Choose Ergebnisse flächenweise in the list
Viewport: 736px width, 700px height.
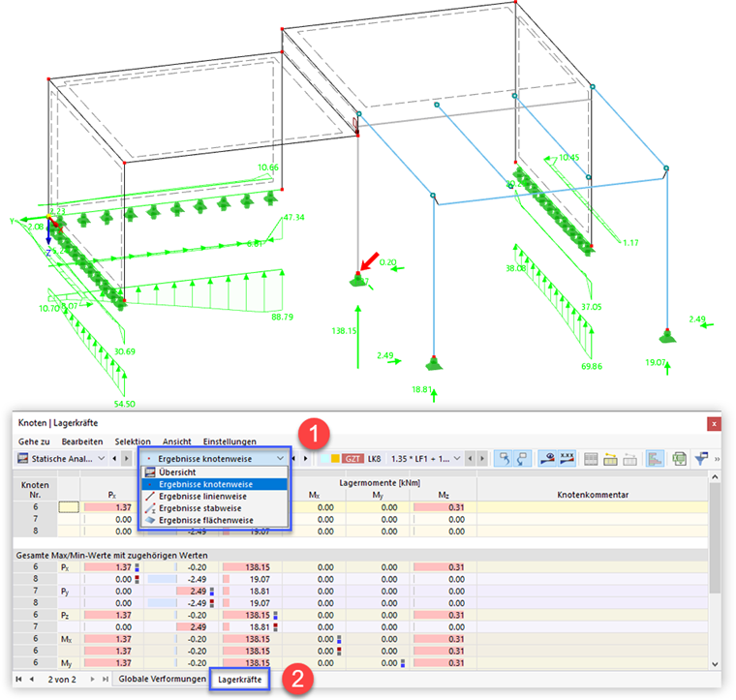pyautogui.click(x=215, y=520)
